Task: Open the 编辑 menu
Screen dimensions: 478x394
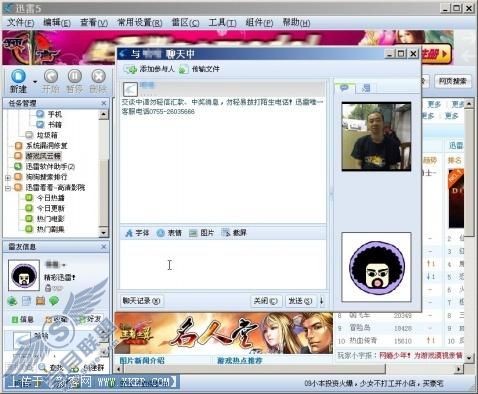Action: 57,23
